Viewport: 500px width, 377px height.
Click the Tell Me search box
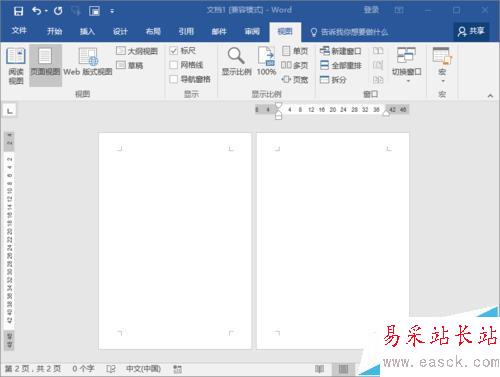pos(349,32)
